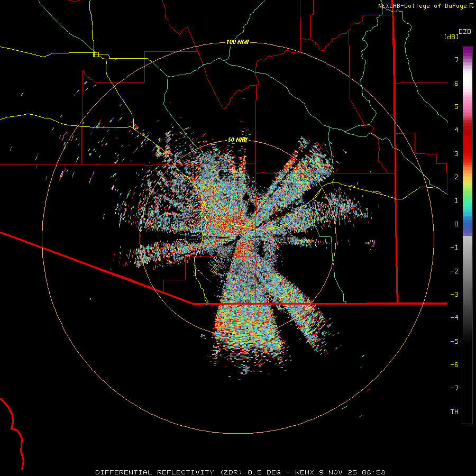
Task: Click the -7 value on the color scale
Action: (x=454, y=388)
